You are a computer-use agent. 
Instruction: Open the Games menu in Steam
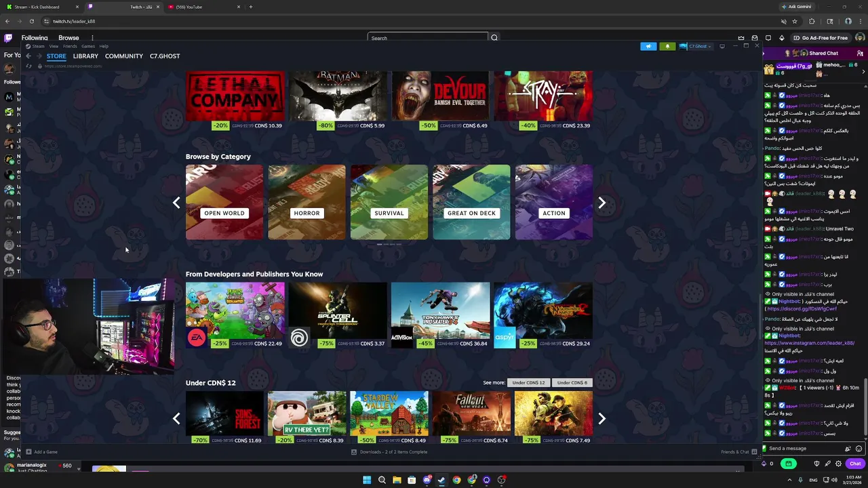88,46
